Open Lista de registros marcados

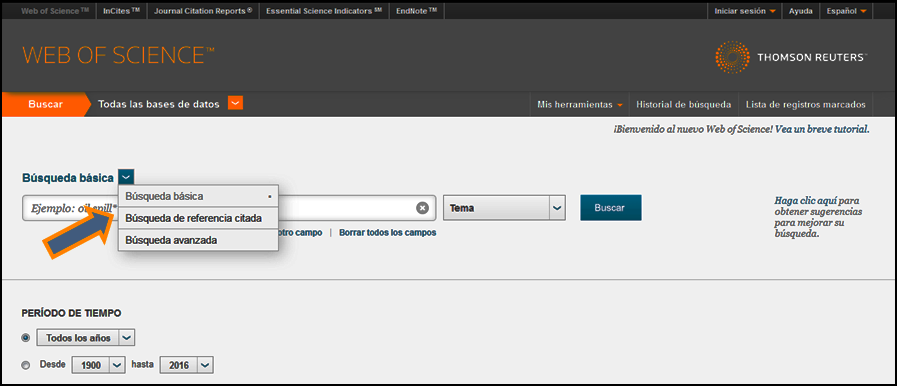(x=805, y=105)
